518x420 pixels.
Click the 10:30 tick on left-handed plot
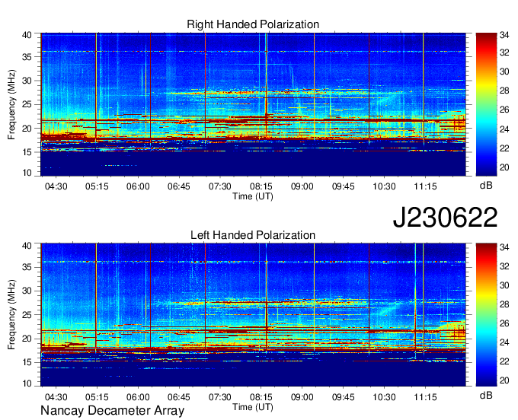coord(384,397)
